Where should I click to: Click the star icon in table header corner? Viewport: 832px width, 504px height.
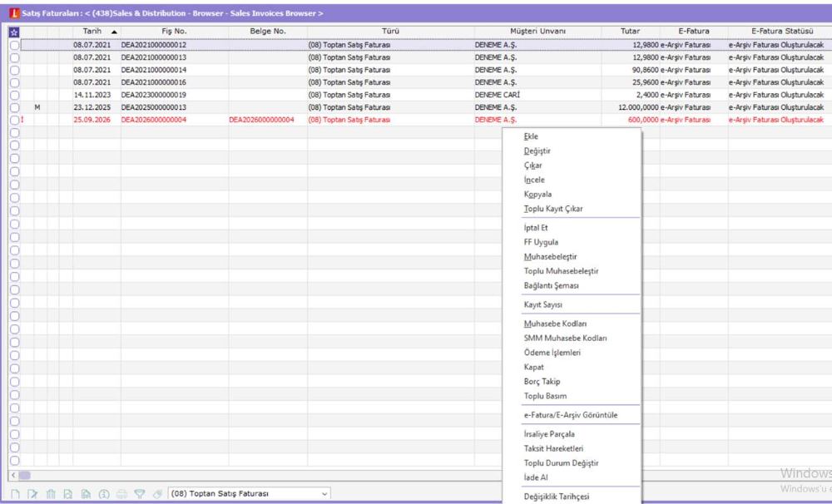(14, 32)
